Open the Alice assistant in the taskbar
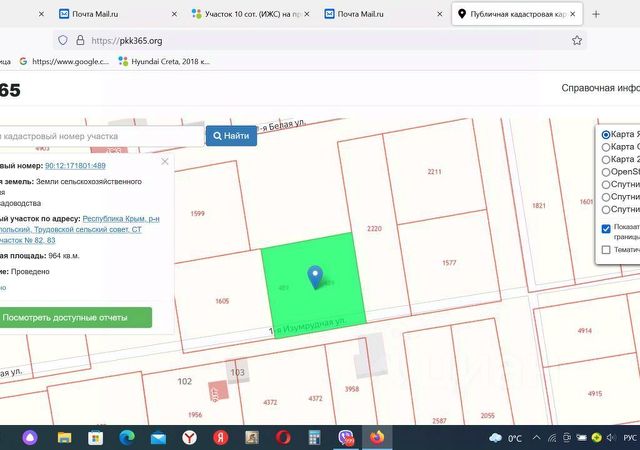 click(30, 438)
